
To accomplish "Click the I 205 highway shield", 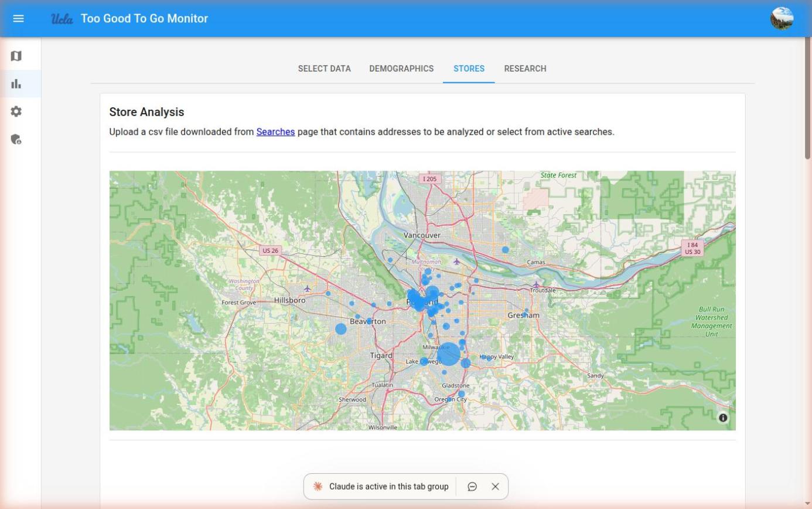I will coord(430,179).
